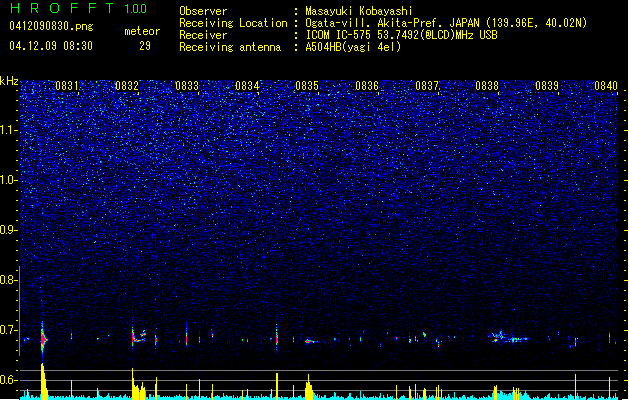Click the date stamp 04.12.09 08:30

(51, 46)
